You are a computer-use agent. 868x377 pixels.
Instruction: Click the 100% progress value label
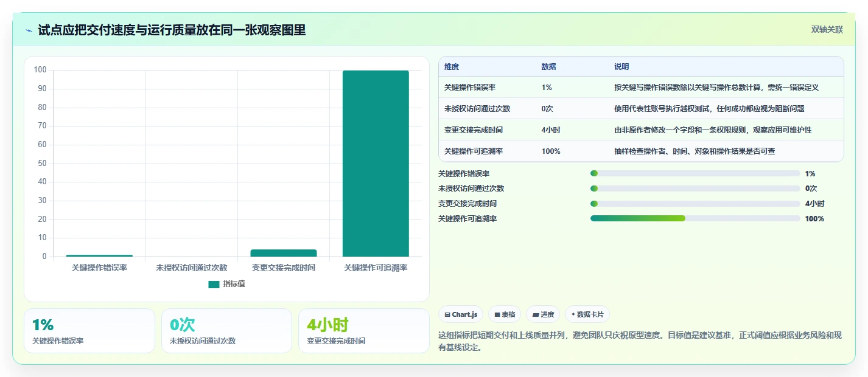[814, 218]
